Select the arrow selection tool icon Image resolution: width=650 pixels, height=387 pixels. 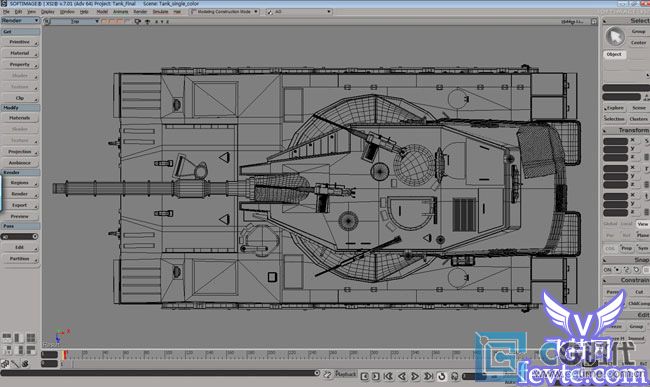pos(615,36)
